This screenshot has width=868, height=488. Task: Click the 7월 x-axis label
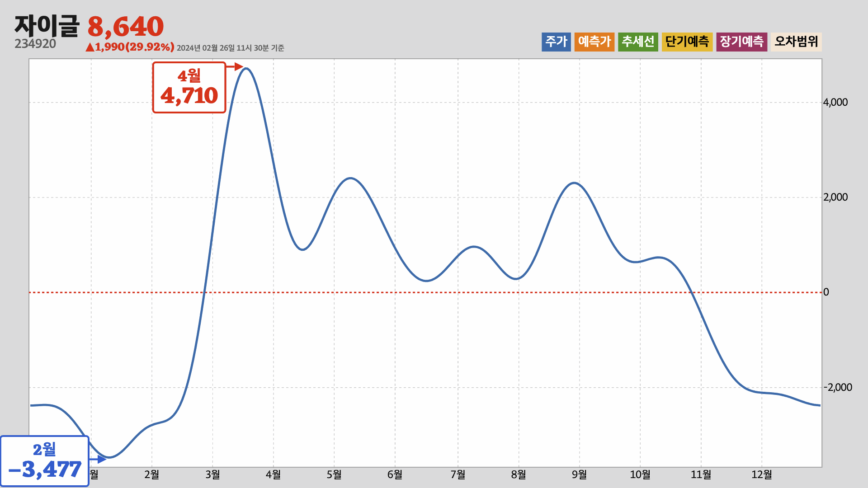point(458,474)
